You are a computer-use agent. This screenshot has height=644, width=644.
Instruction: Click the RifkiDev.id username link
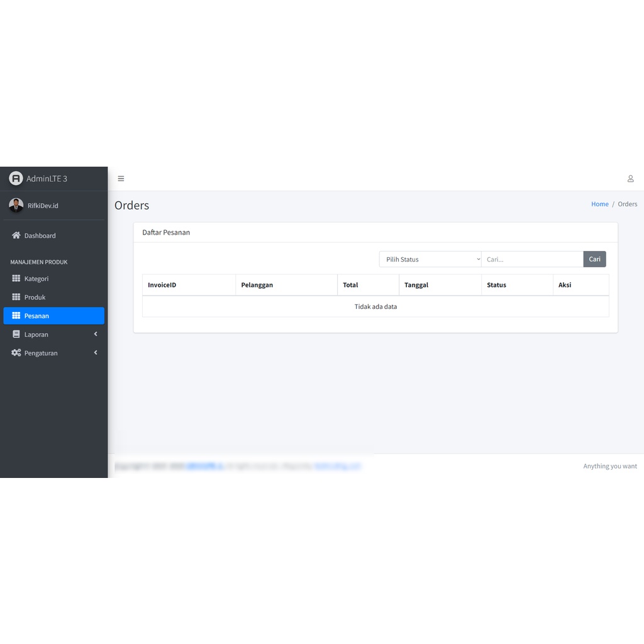click(43, 206)
